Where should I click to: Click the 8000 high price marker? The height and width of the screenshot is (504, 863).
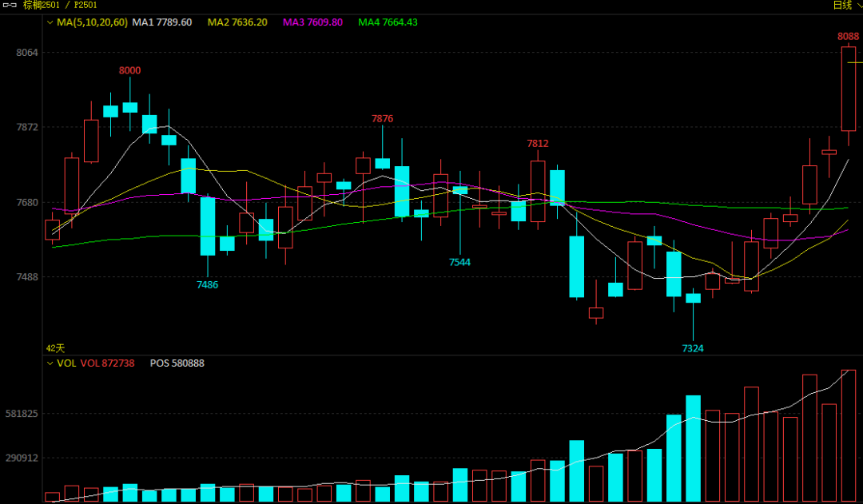click(x=129, y=70)
